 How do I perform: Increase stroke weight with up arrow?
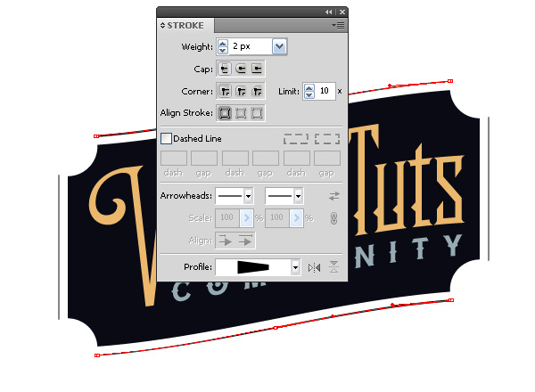222,44
